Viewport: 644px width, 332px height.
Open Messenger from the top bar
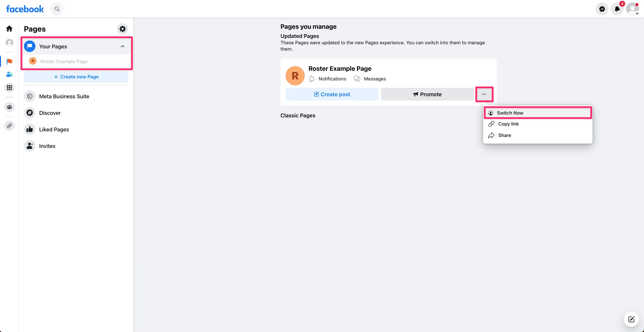[602, 9]
